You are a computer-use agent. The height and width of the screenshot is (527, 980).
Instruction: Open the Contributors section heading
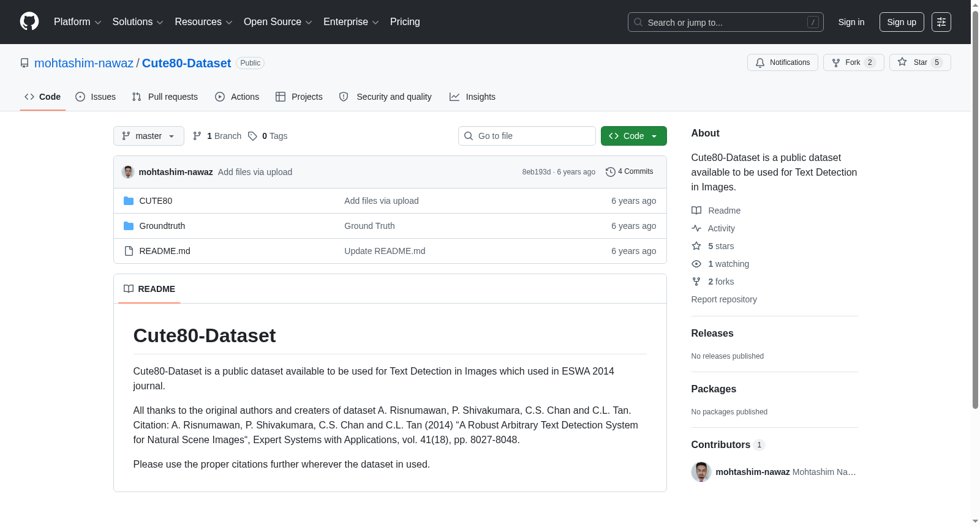click(x=728, y=445)
